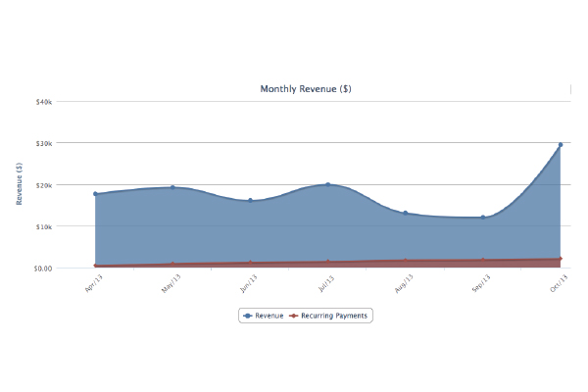
Task: Click the Sep/13 Revenue data point
Action: 482,217
